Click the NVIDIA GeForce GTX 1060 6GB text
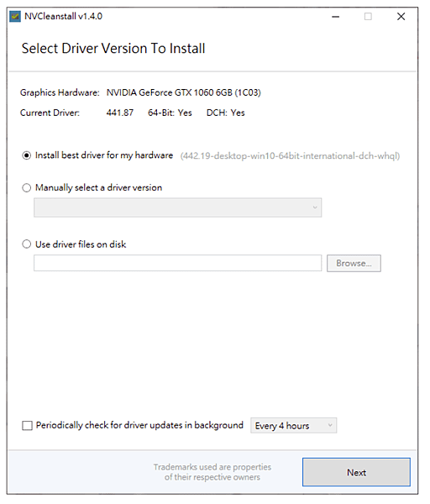 183,93
